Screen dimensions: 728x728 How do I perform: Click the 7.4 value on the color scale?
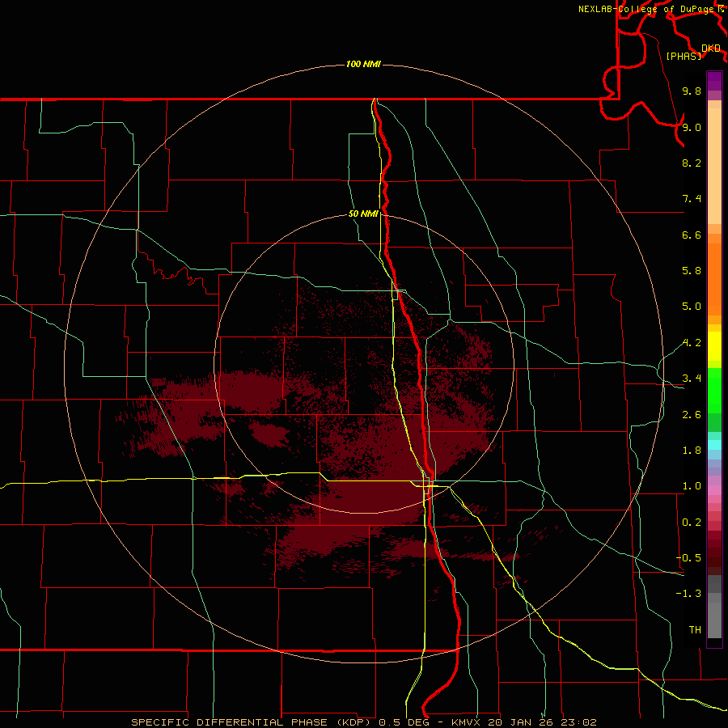(x=692, y=199)
